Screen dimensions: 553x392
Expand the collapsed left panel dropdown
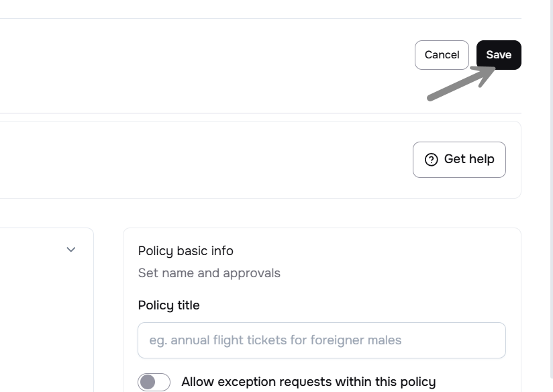click(x=71, y=250)
